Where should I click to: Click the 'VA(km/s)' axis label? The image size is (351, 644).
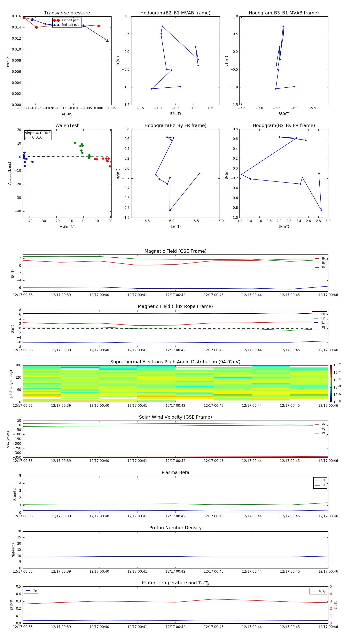pyautogui.click(x=67, y=227)
